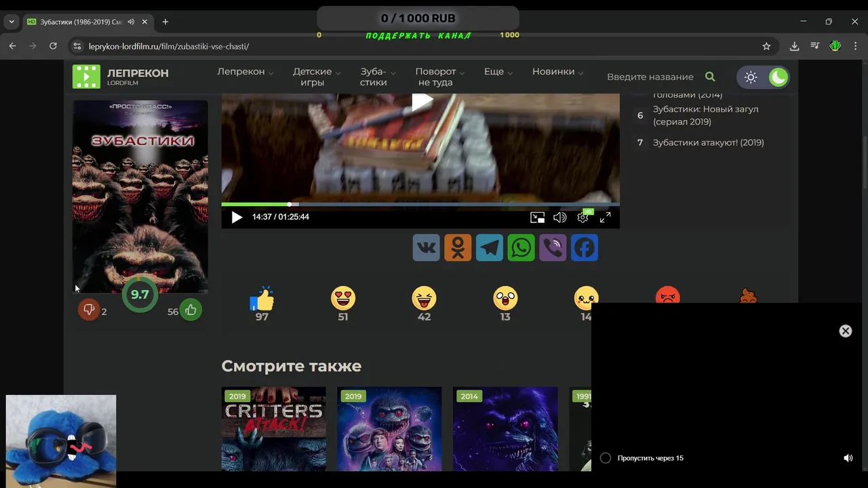
Task: Expand the Новинки menu
Action: (557, 72)
